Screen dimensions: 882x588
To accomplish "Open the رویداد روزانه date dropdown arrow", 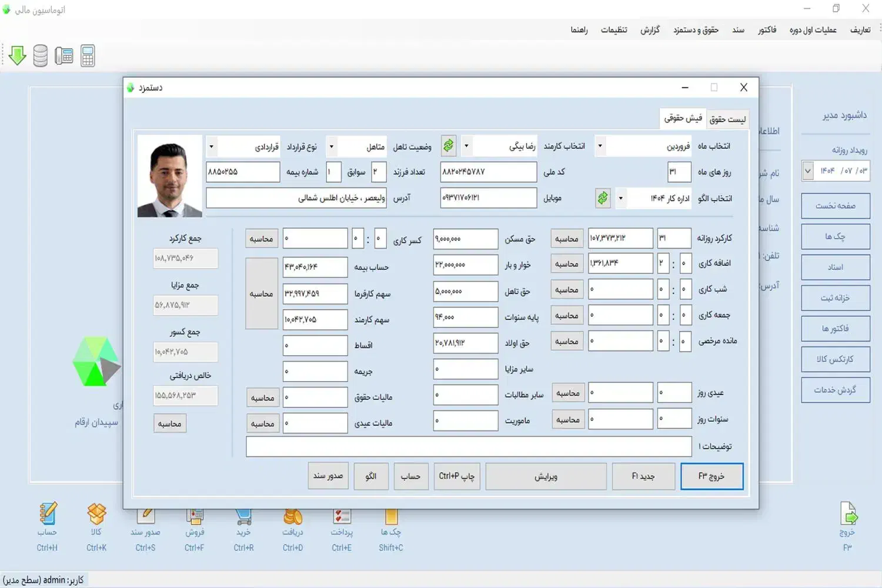I will [808, 171].
